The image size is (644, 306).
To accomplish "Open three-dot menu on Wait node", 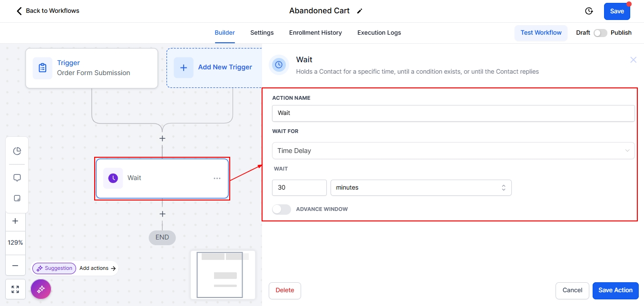I will point(217,178).
